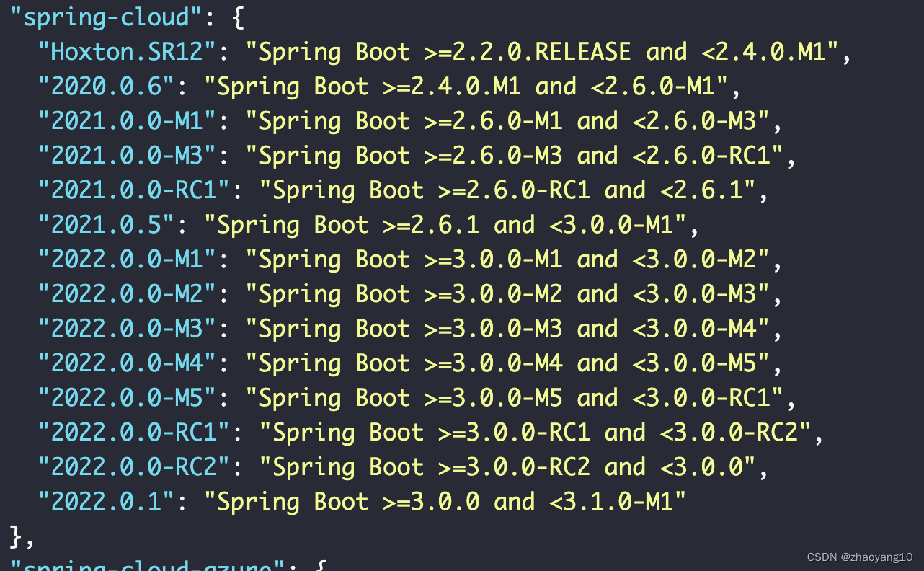
Task: Select the "2022.0.0-M1" entry
Action: (124, 259)
